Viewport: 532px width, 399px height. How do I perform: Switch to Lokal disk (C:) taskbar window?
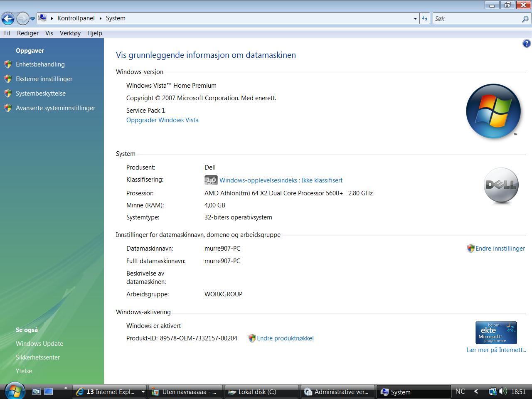tap(261, 392)
